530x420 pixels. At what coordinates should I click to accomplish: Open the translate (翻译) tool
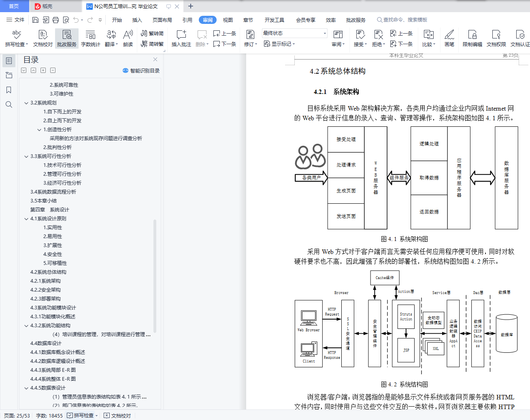(111, 38)
